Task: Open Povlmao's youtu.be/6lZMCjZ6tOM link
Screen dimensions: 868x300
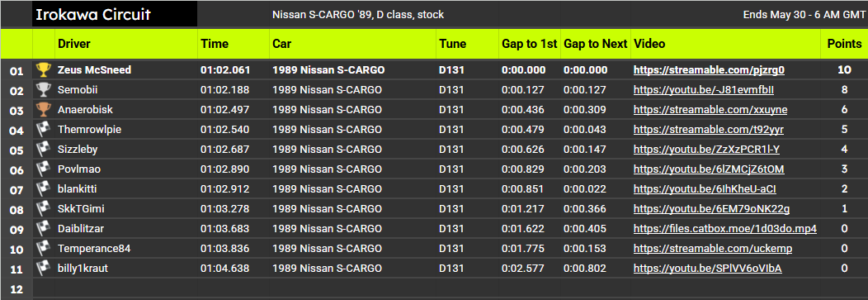Action: (x=709, y=169)
